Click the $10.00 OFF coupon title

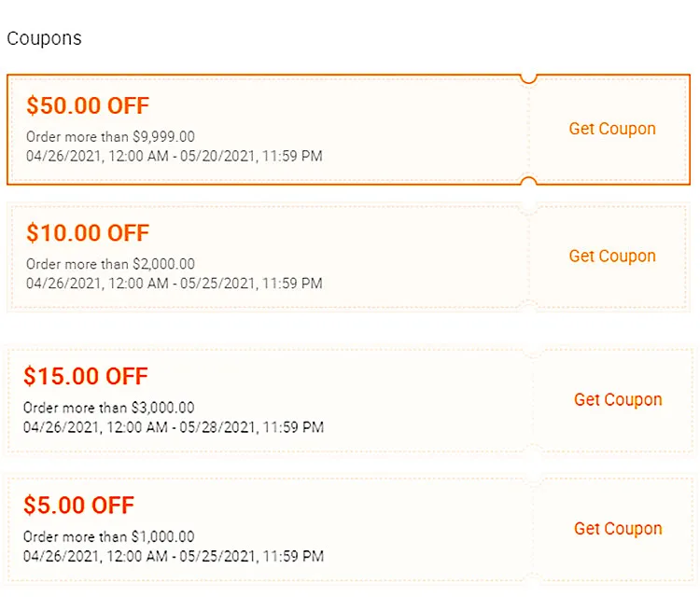tap(88, 232)
